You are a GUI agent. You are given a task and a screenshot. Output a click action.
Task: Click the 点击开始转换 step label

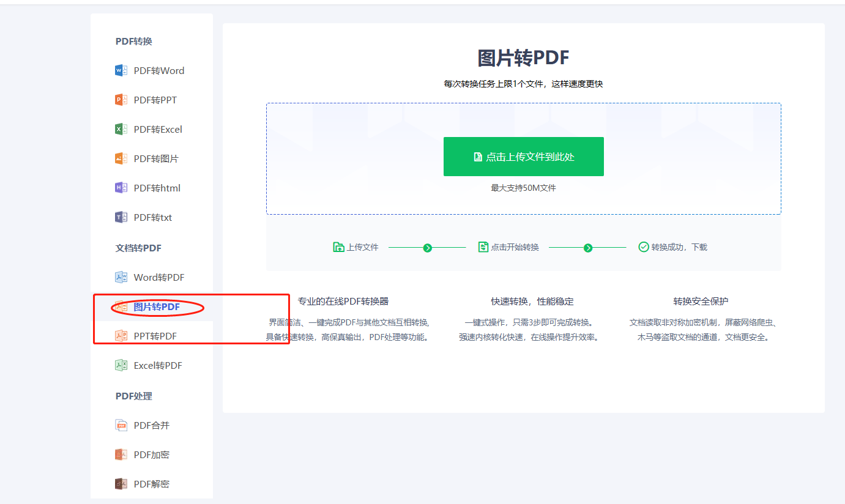[515, 247]
